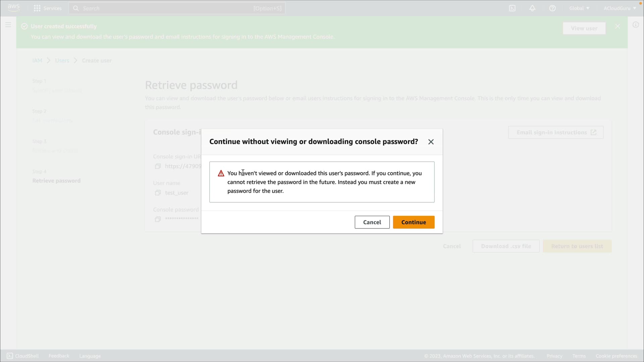This screenshot has width=644, height=362.
Task: Copy the console sign-in URL
Action: coord(158,166)
